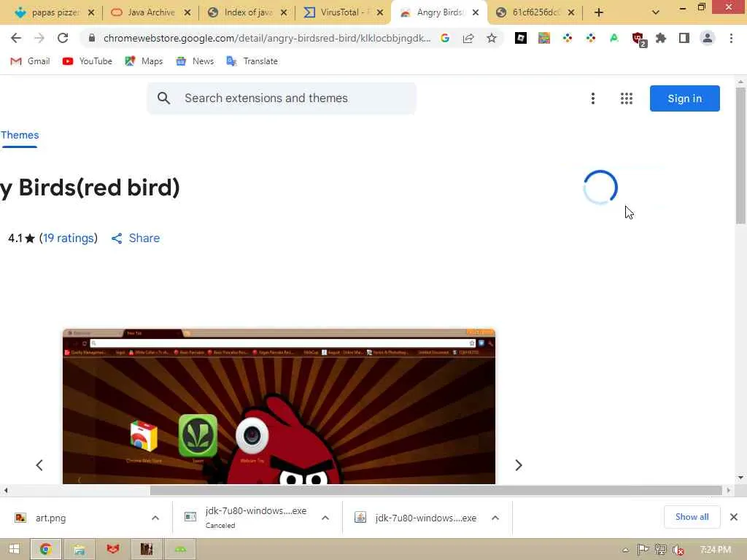The image size is (747, 560).
Task: Open the YouTube bookmark
Action: [88, 61]
